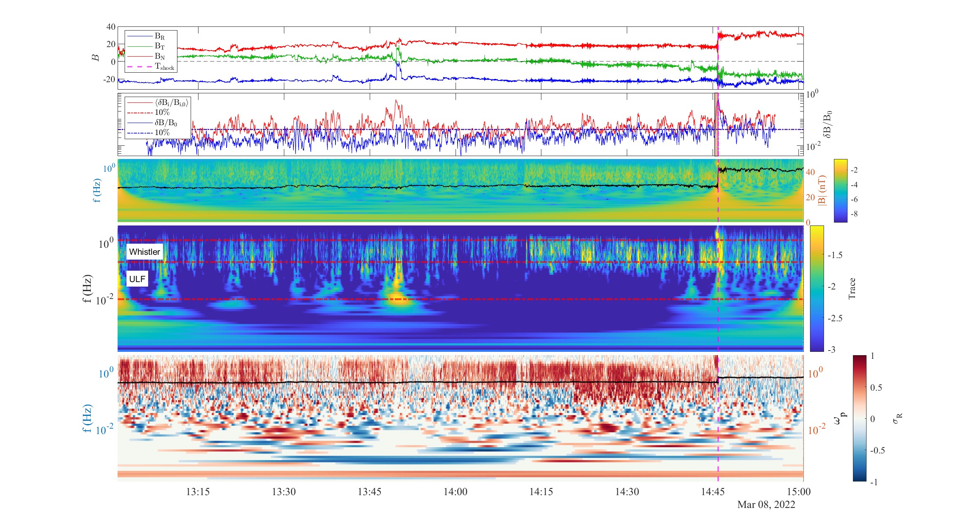Click the '-0.5' tick on σ_R colorbar
The height and width of the screenshot is (529, 980).
point(877,450)
